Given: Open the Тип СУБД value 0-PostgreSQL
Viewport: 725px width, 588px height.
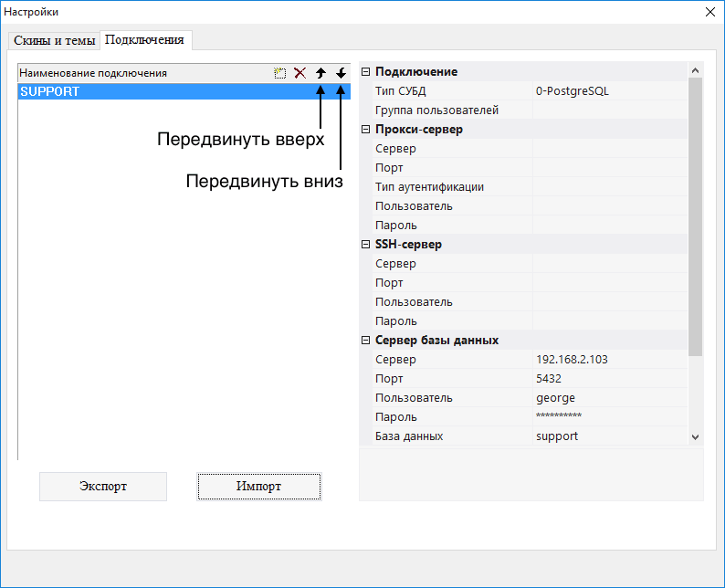Looking at the screenshot, I should point(609,91).
